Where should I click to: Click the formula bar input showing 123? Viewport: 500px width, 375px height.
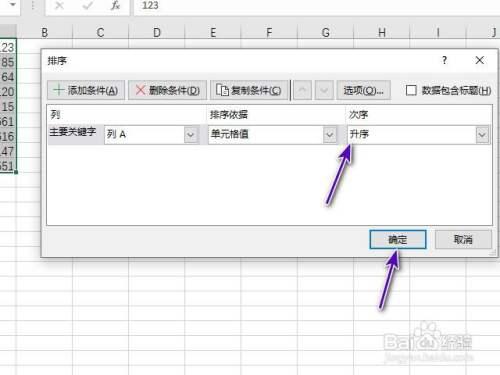point(317,6)
